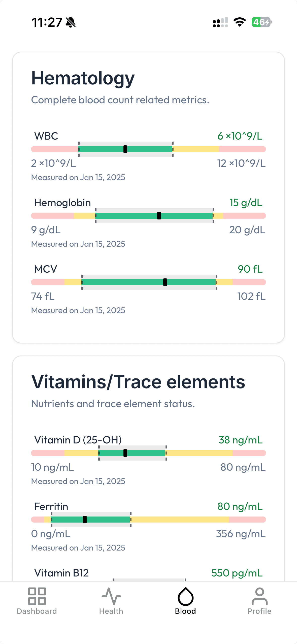The width and height of the screenshot is (297, 644).
Task: Switch to the Dashboard tab label
Action: 37,611
